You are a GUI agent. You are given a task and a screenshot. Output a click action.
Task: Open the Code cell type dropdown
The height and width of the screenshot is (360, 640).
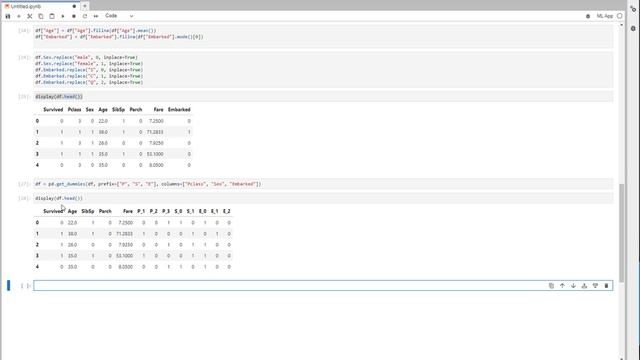point(119,16)
